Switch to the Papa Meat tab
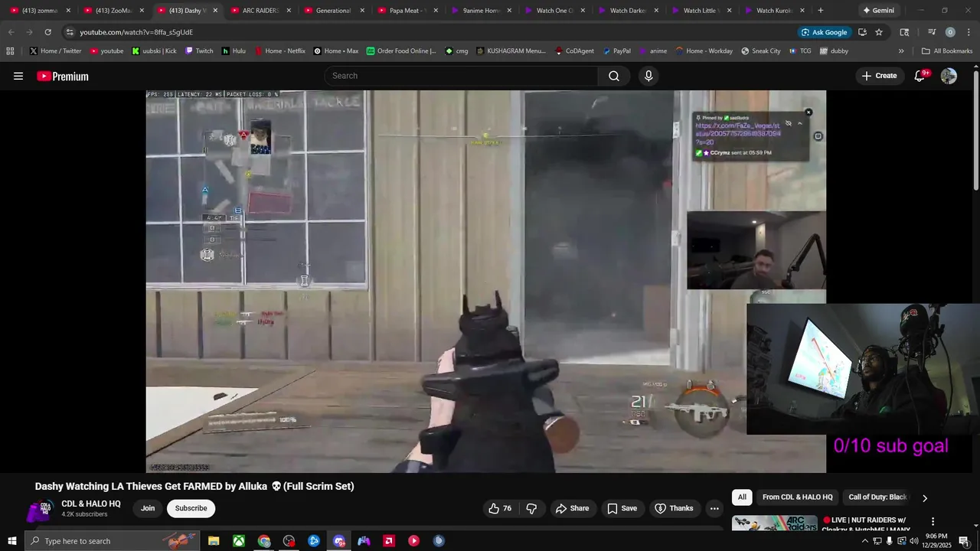This screenshot has height=551, width=980. point(407,11)
